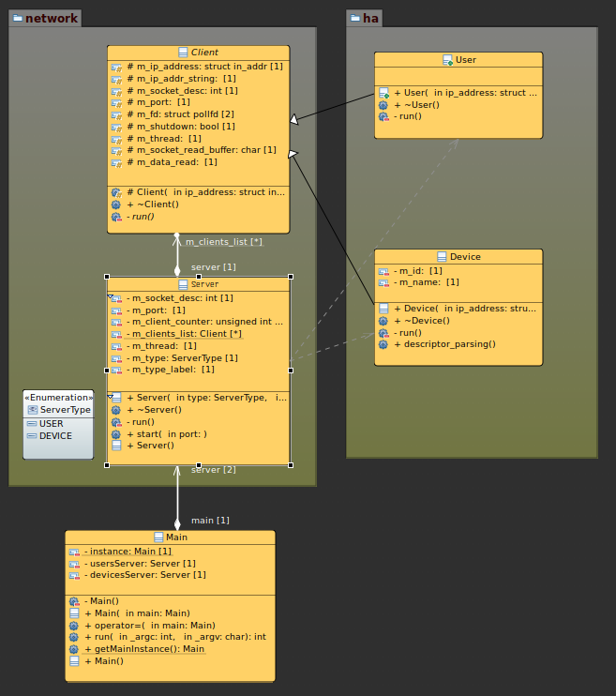This screenshot has width=616, height=696.
Task: Click the gear icon beside descriptor_parsing()
Action: coord(383,344)
